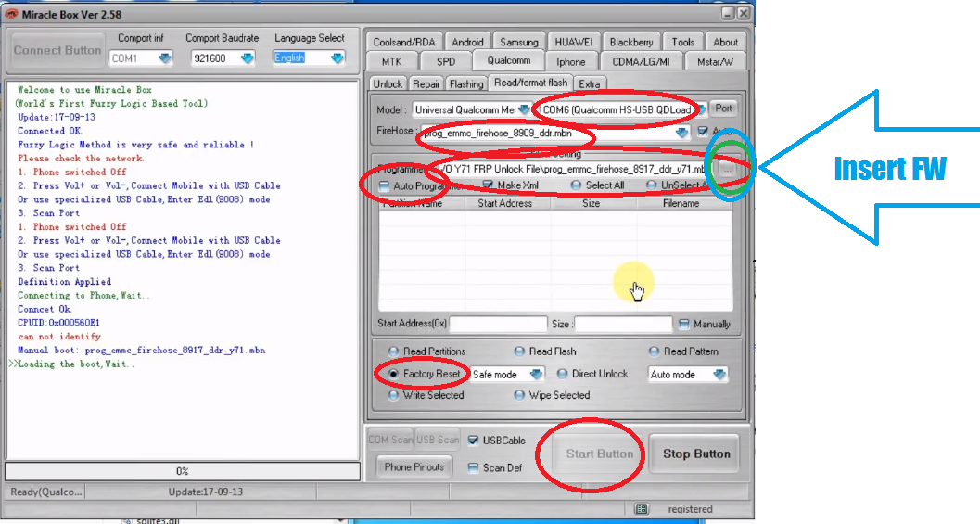Click the Ready(Qualco... status bar entry
Image resolution: width=980 pixels, height=524 pixels.
45,492
